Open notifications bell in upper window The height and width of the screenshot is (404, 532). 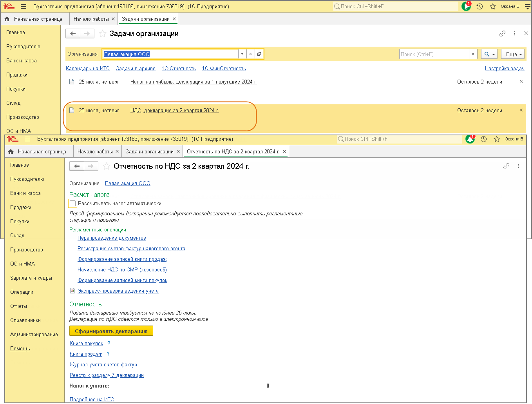coord(466,6)
